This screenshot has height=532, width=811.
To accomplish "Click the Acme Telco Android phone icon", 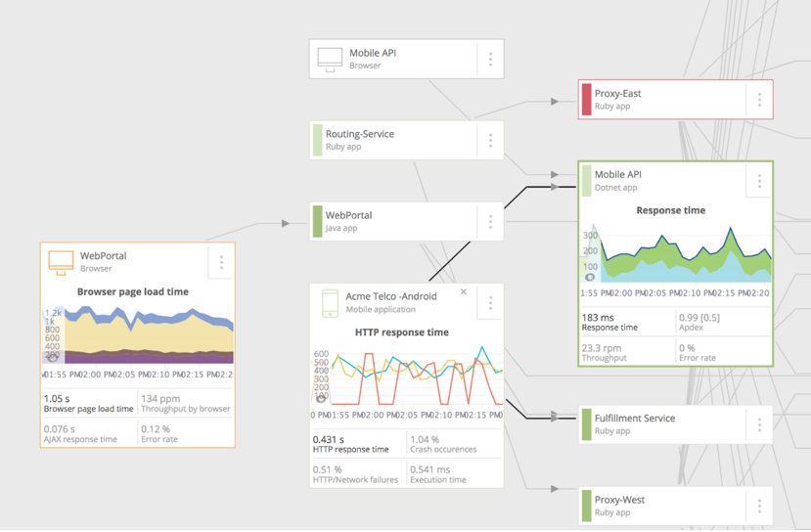I will click(x=330, y=302).
